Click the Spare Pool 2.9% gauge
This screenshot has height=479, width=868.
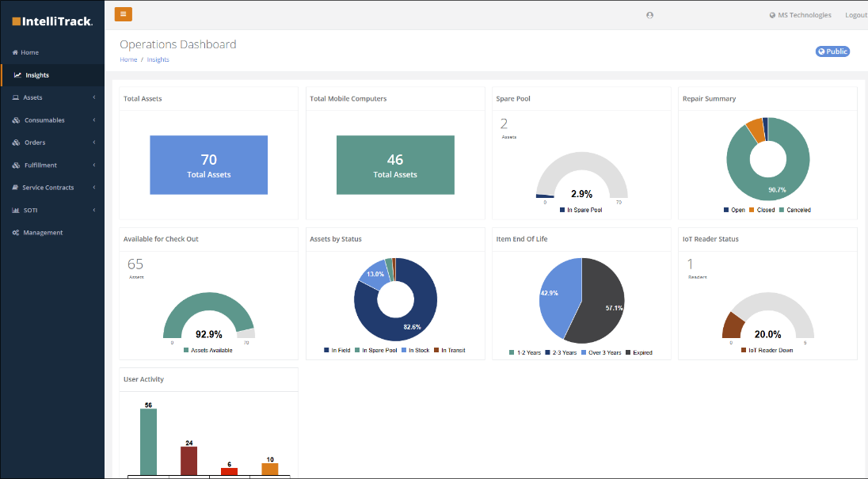pos(582,175)
